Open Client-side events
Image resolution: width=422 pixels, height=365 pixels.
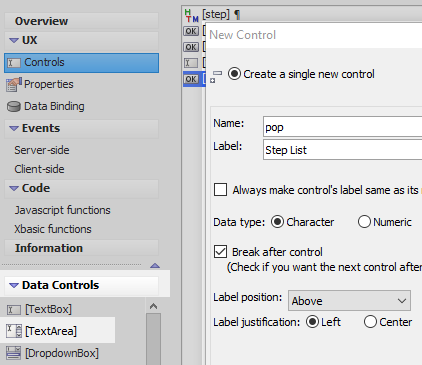[39, 169]
